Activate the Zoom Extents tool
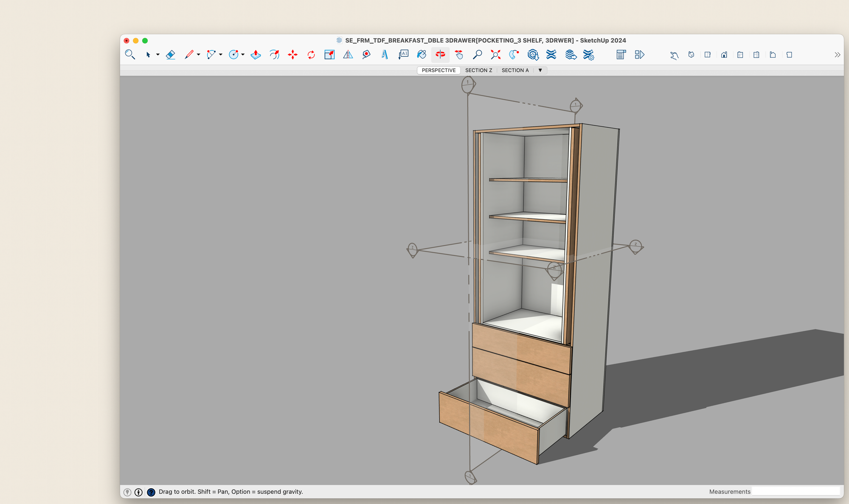The image size is (849, 504). pyautogui.click(x=495, y=55)
